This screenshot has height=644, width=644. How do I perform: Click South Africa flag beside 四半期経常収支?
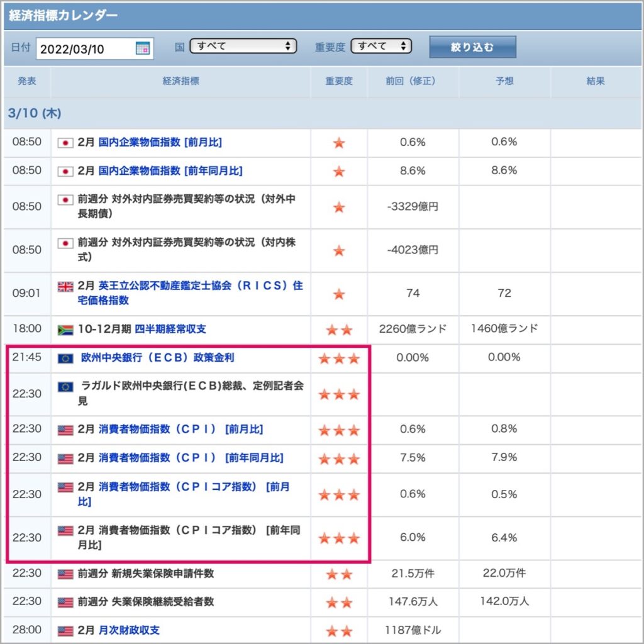pyautogui.click(x=65, y=330)
